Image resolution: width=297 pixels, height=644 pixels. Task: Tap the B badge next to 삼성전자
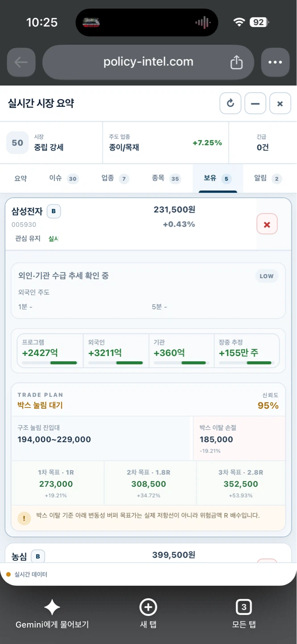point(54,212)
